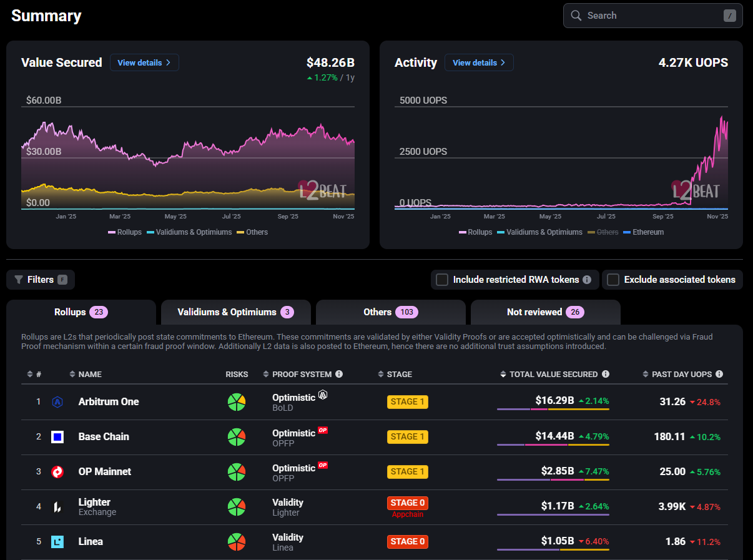Click the restricted RWA tokens info icon
The image size is (753, 560).
coord(587,280)
